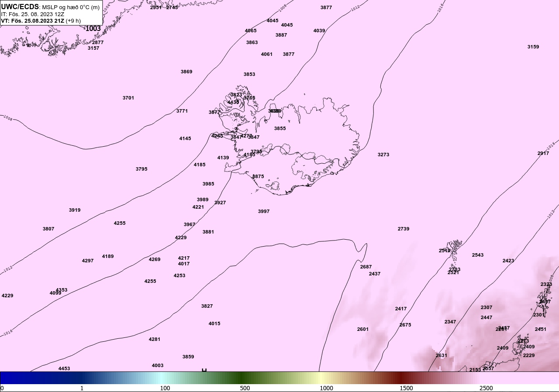Viewport: 559px width, 392px height.
Task: Click the 2601 height value
Action: (363, 329)
